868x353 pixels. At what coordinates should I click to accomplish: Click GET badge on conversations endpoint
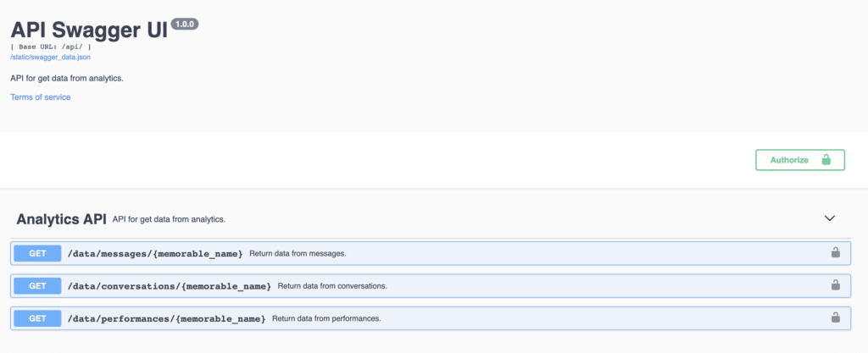(x=37, y=285)
